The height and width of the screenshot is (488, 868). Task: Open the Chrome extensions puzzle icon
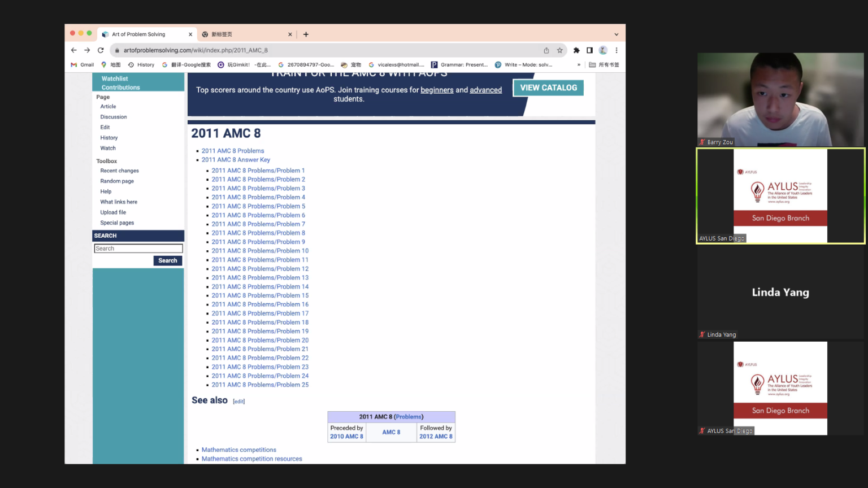576,50
